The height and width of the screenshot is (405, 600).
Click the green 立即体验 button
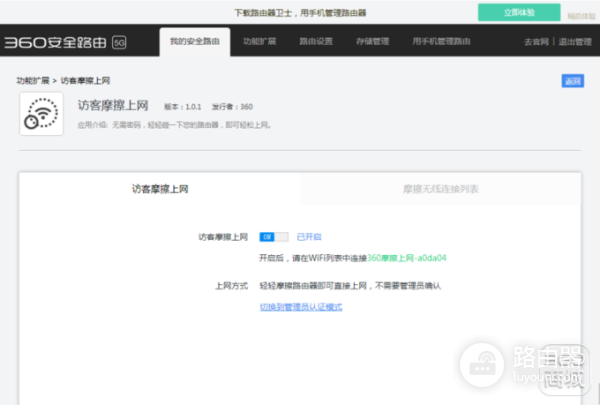[x=519, y=13]
